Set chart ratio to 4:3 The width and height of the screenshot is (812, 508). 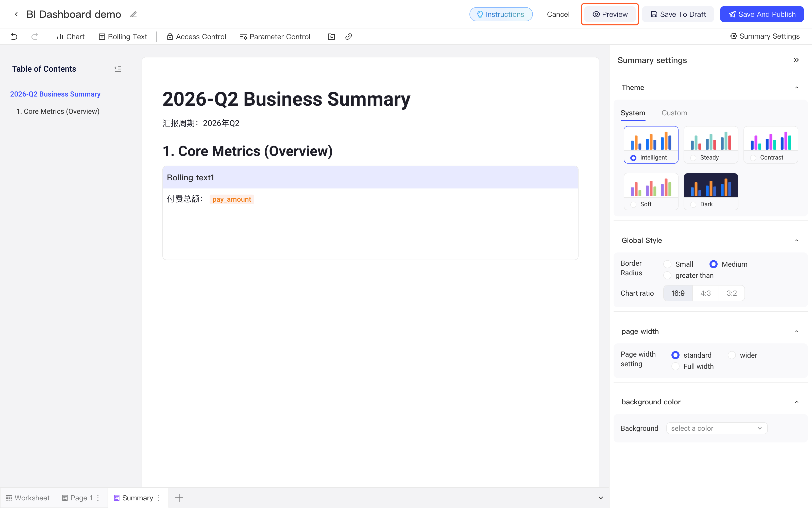click(705, 293)
